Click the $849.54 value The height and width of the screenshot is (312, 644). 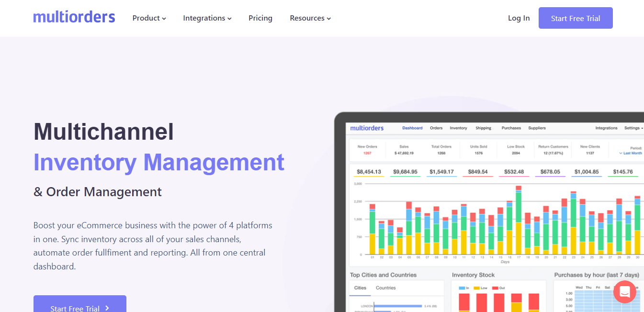click(478, 172)
